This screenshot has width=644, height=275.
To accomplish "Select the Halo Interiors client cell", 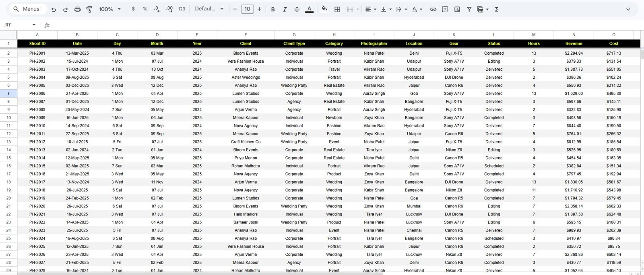I will [246, 214].
